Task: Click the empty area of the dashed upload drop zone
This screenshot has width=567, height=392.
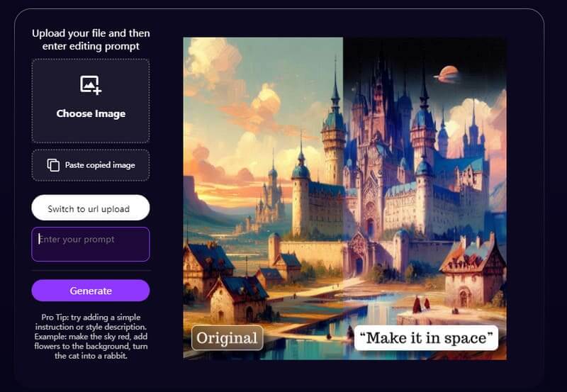Action: coord(91,131)
